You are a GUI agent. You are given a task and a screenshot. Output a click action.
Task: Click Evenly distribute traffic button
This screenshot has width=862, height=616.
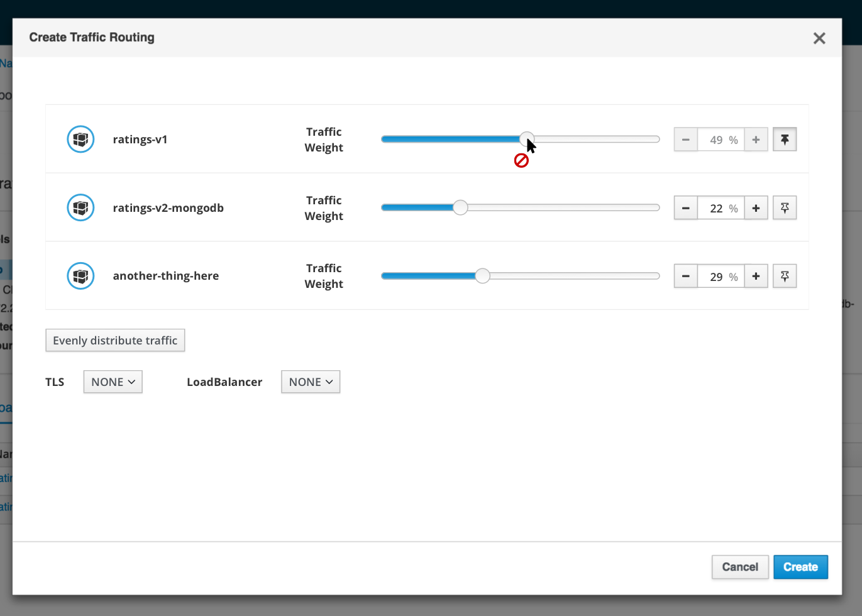[115, 340]
